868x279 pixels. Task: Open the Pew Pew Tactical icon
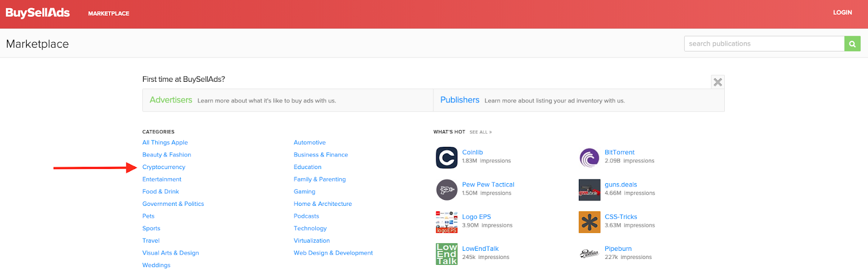[446, 190]
